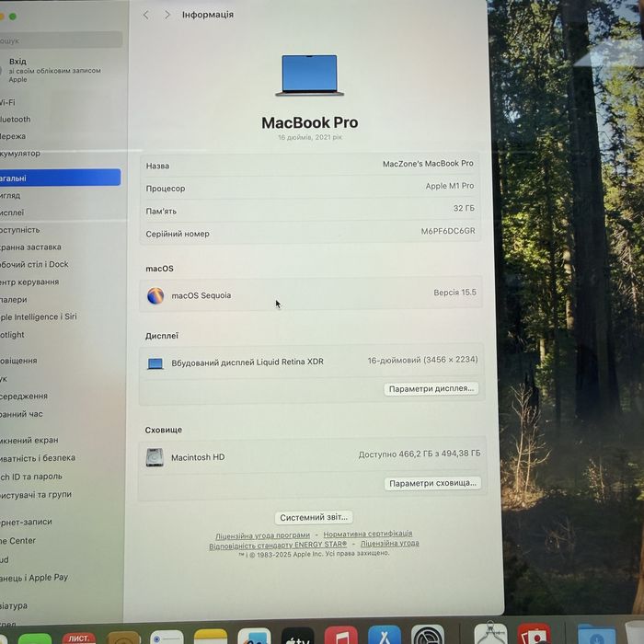Click the built-in display laptop icon
This screenshot has width=644, height=644.
[x=155, y=363]
